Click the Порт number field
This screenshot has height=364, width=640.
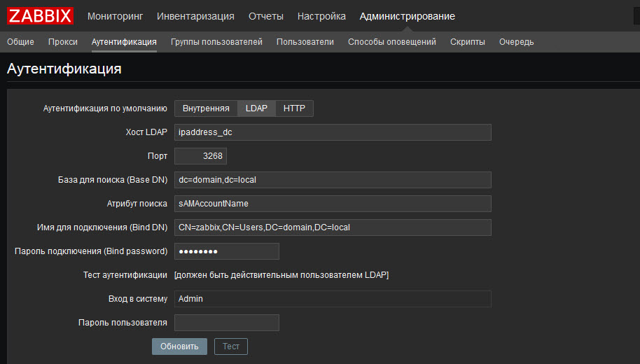200,156
